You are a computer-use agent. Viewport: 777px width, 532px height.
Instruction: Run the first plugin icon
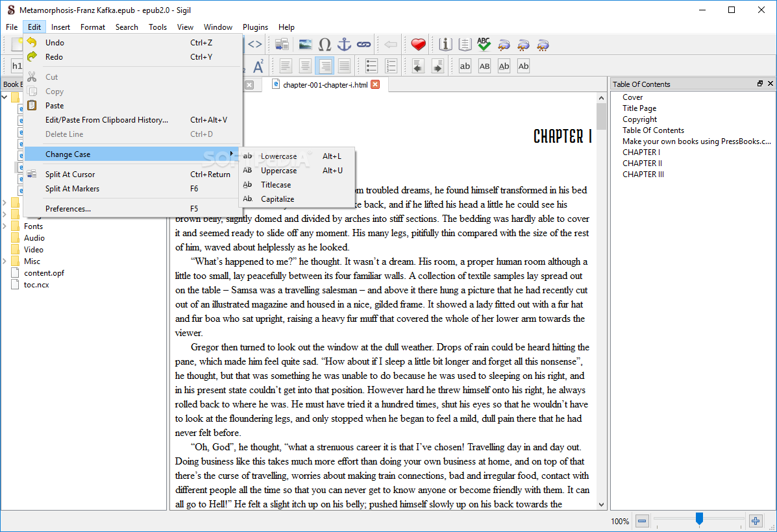pos(504,45)
